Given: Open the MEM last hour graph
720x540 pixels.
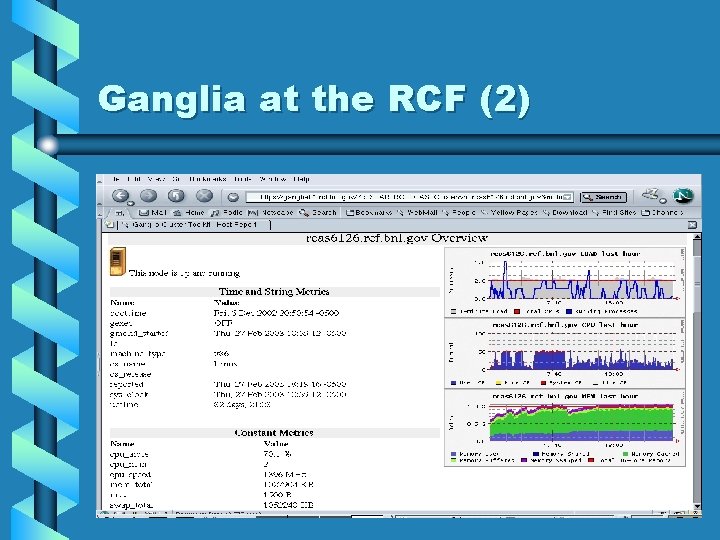Looking at the screenshot, I should click(x=565, y=428).
